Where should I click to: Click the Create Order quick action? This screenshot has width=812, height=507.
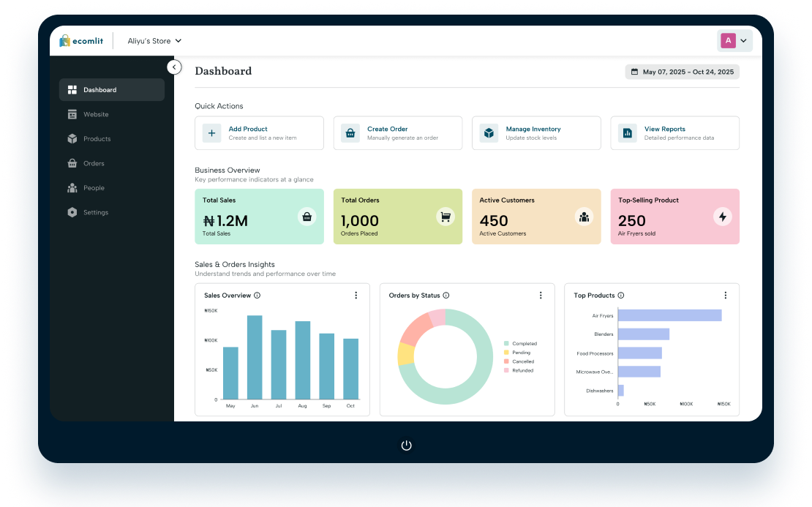point(398,133)
